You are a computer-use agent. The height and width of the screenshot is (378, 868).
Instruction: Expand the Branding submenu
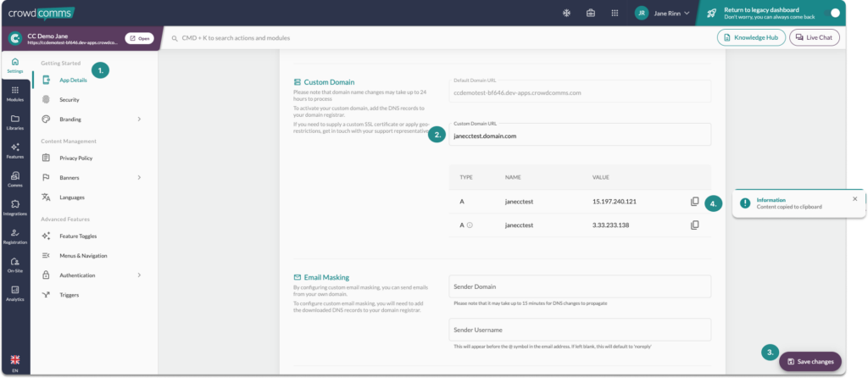click(139, 120)
